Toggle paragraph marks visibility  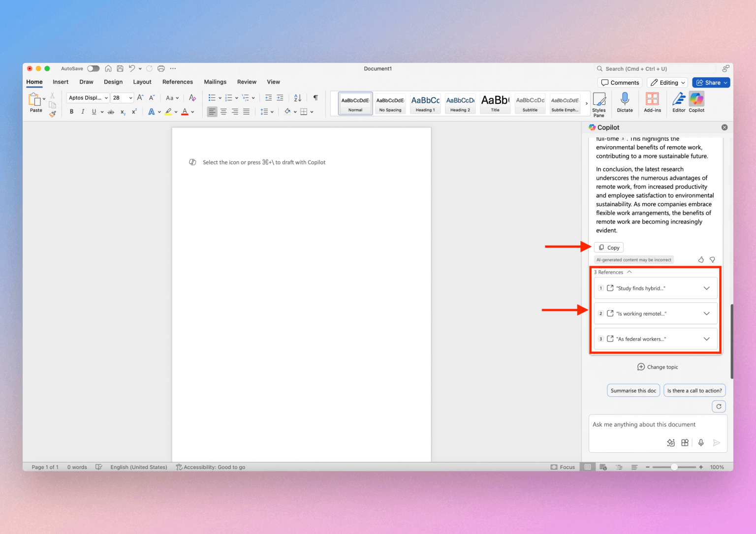coord(315,97)
